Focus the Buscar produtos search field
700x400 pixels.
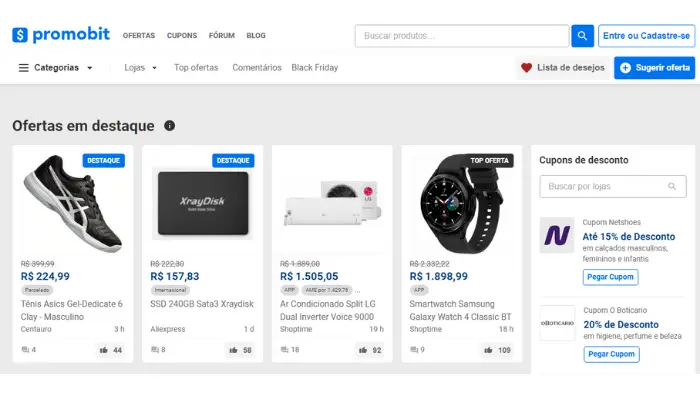[x=462, y=36]
